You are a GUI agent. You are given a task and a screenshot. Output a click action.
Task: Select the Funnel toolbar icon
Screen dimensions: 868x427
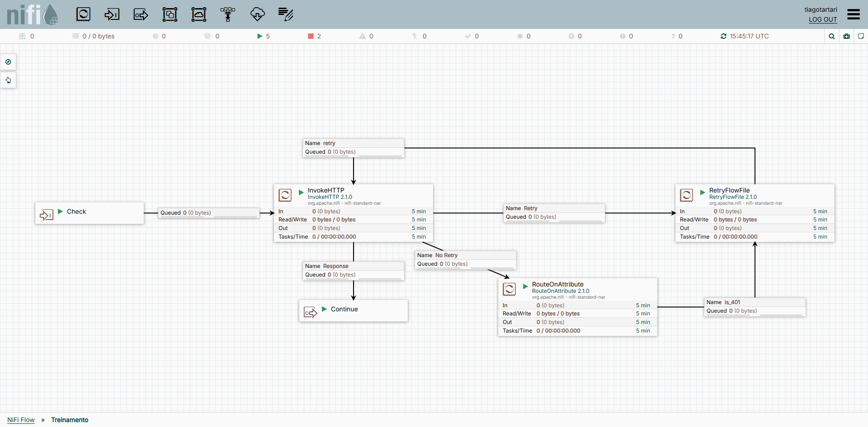[x=228, y=14]
